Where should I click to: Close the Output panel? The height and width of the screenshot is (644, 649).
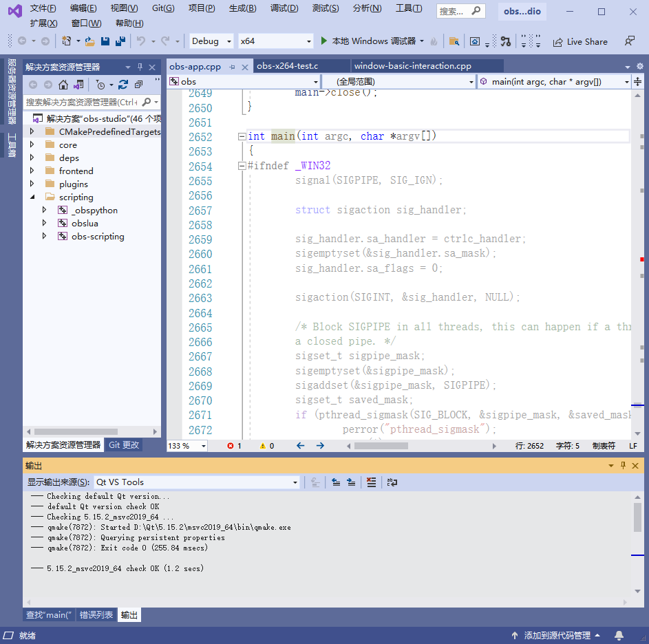pyautogui.click(x=635, y=466)
